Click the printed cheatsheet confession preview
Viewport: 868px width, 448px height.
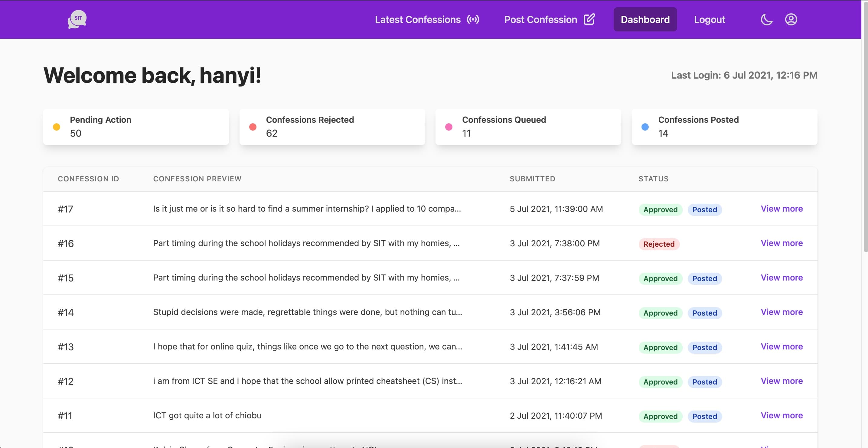307,381
